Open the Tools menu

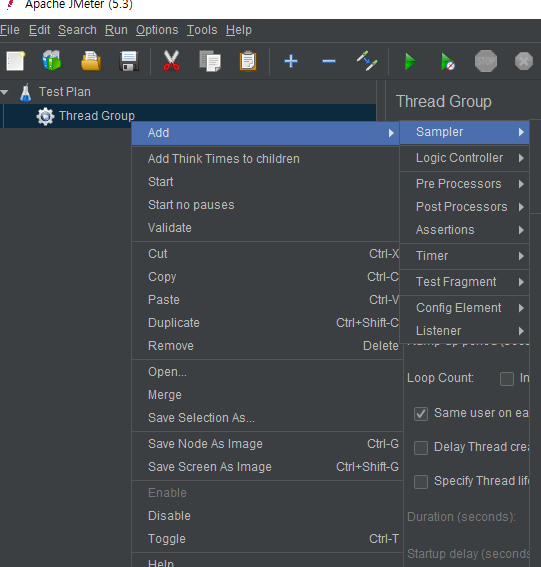coord(202,30)
